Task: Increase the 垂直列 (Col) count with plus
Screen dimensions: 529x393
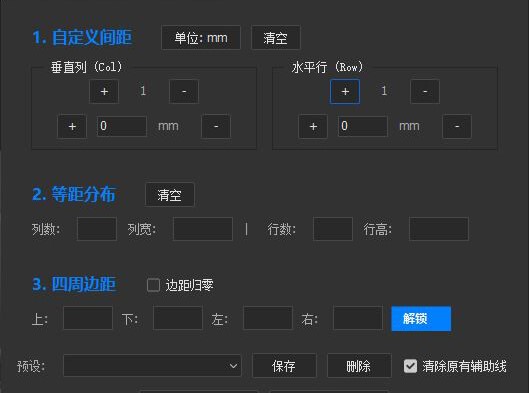Action: 104,91
